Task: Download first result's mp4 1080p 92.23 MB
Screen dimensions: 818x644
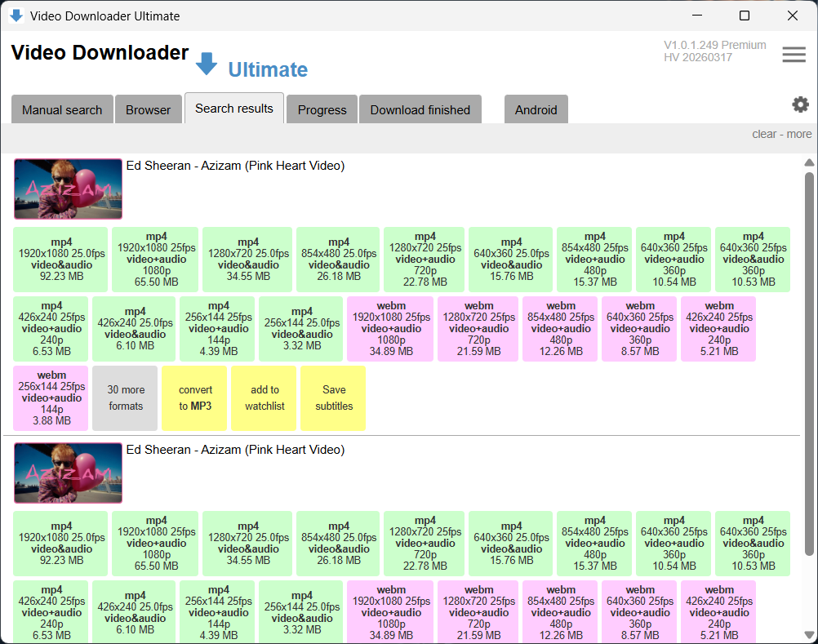Action: pyautogui.click(x=60, y=260)
